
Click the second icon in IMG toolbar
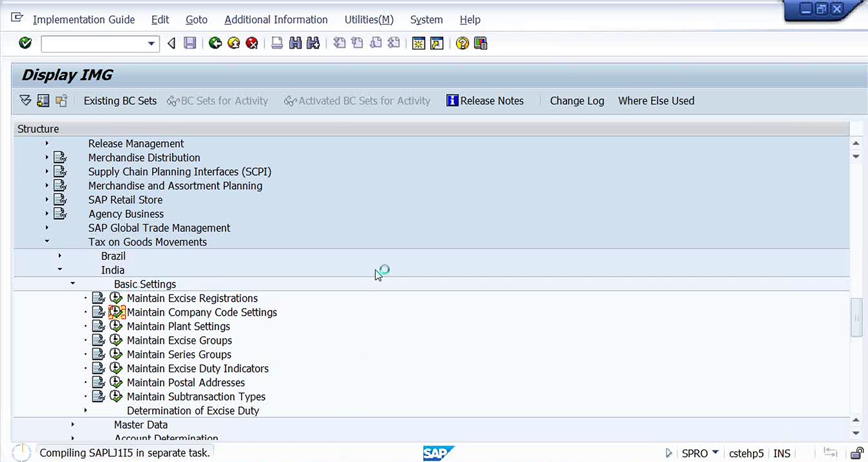[43, 100]
